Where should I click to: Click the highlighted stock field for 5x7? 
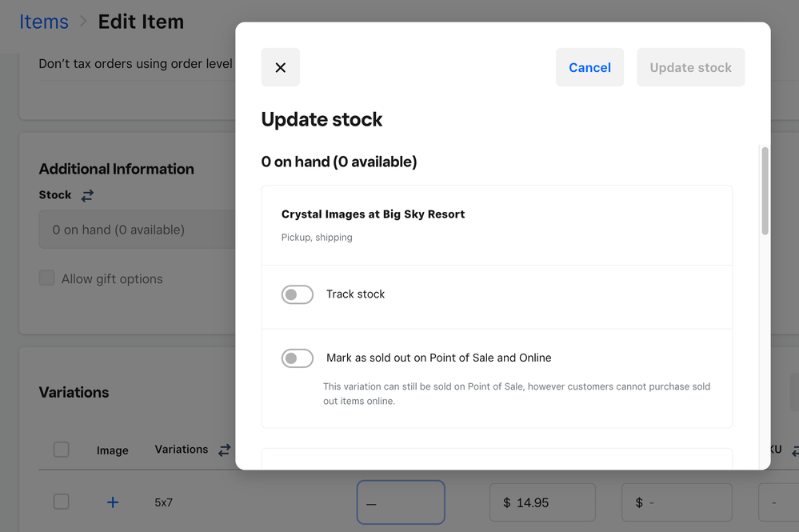[401, 502]
